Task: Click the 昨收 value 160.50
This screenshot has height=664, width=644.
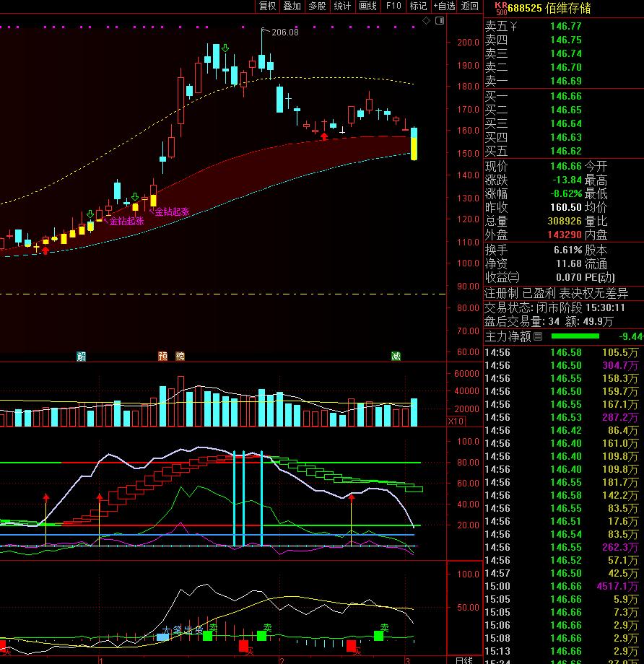Action: click(565, 207)
